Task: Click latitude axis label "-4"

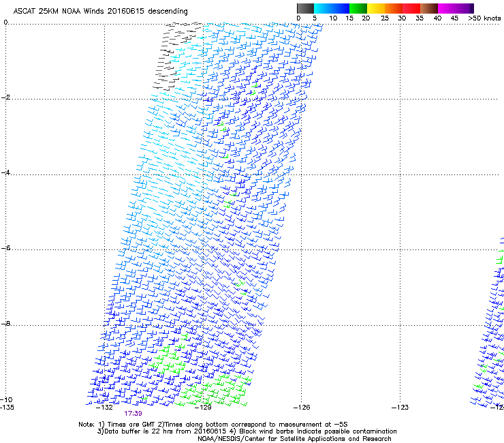Action: [x=5, y=172]
